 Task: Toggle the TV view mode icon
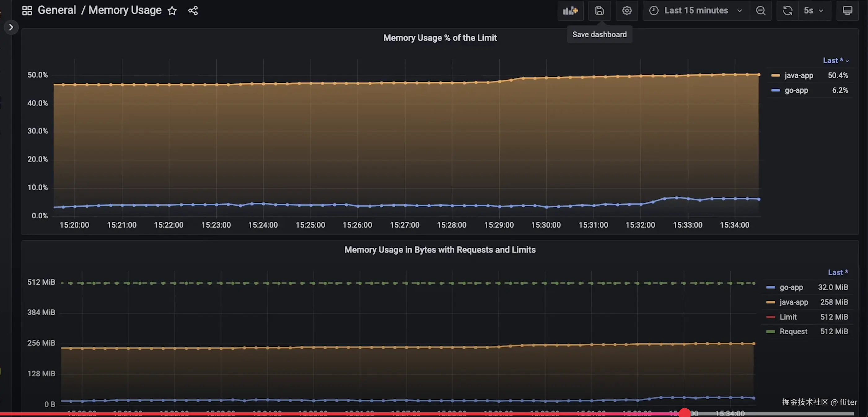point(847,11)
